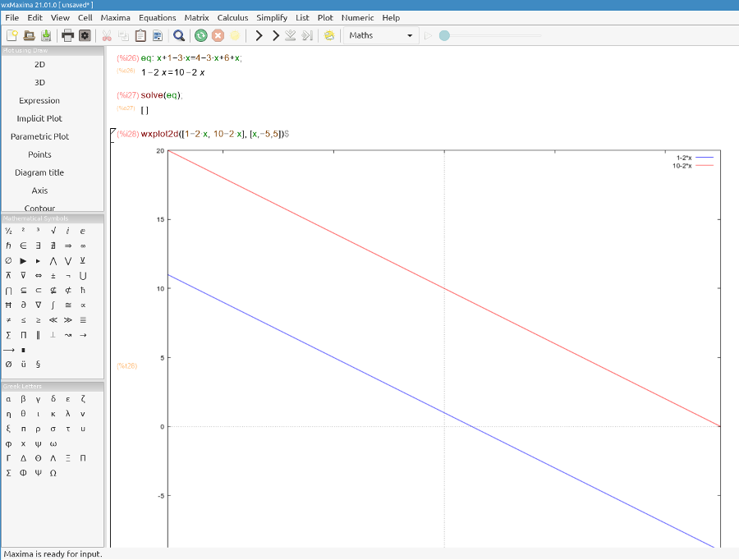
Task: Print the worksheet using the printer icon
Action: tap(67, 35)
